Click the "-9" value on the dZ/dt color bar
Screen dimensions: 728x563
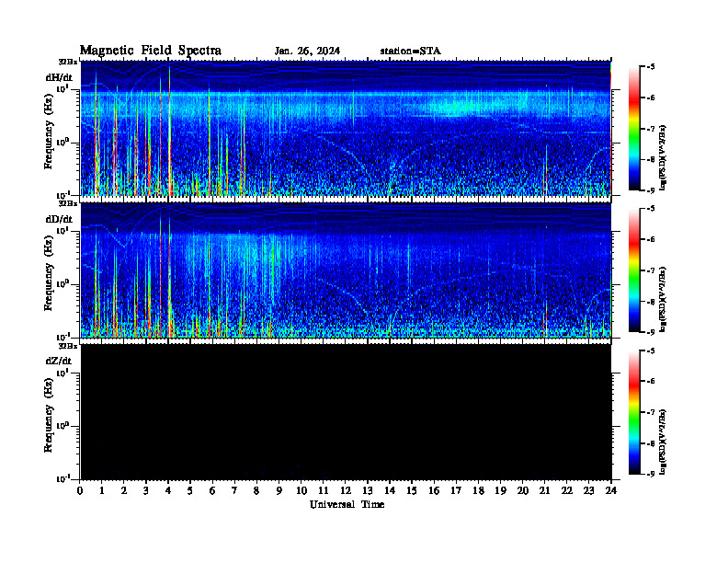tap(651, 474)
